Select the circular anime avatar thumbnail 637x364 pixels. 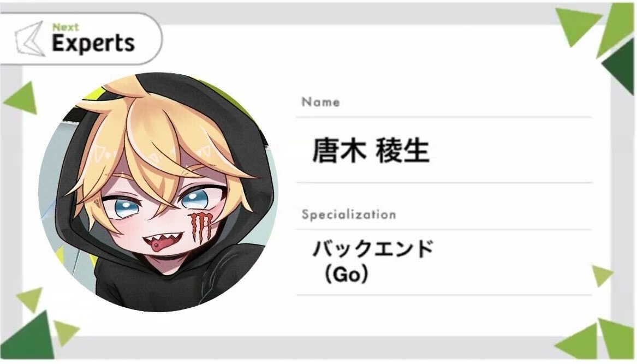(x=158, y=192)
